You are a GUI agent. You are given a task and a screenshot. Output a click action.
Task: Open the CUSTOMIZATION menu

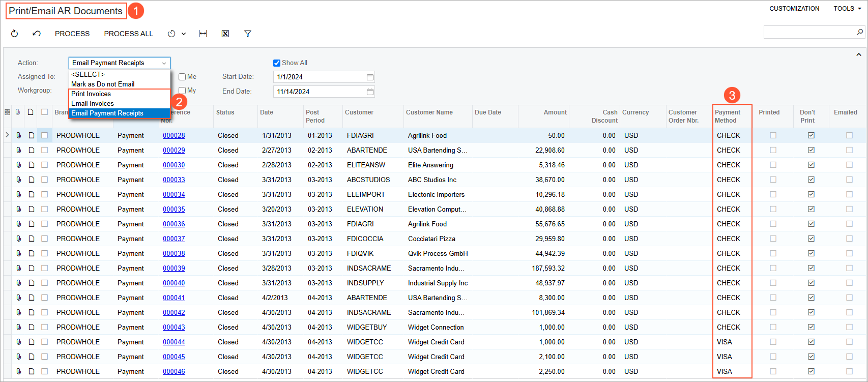click(x=794, y=8)
